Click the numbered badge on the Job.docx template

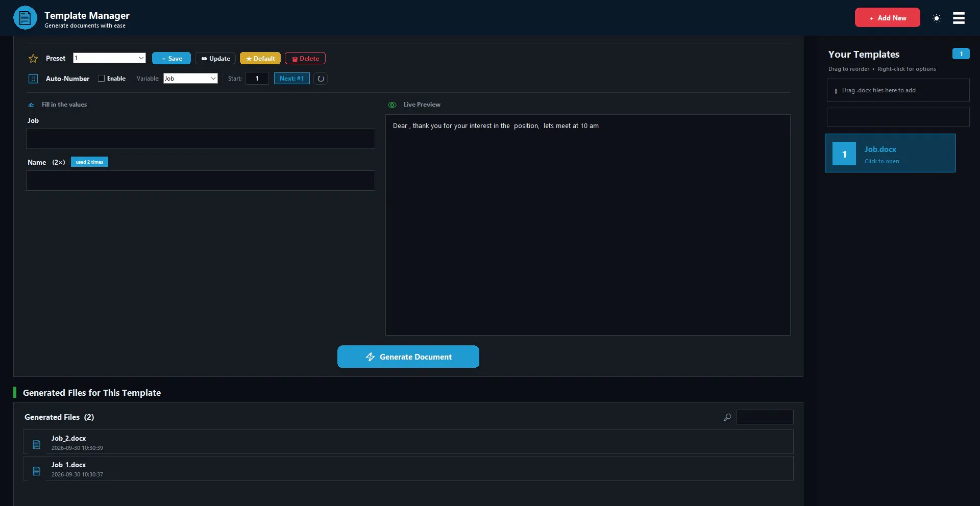844,154
